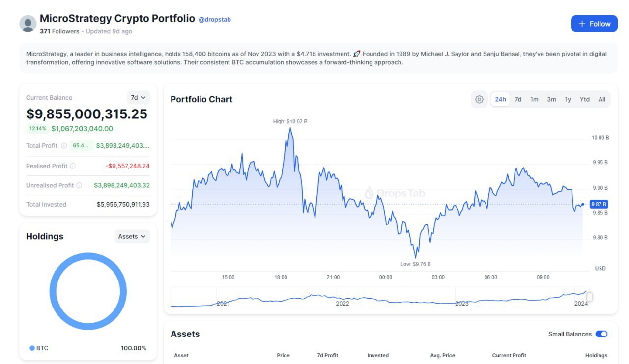629x364 pixels.
Task: Click the profile avatar icon
Action: [x=28, y=24]
